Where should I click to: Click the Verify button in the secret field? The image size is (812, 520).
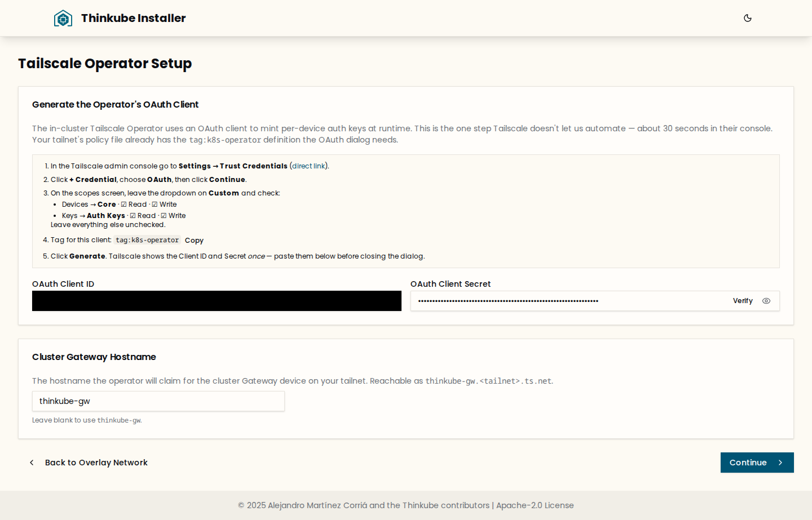point(743,301)
